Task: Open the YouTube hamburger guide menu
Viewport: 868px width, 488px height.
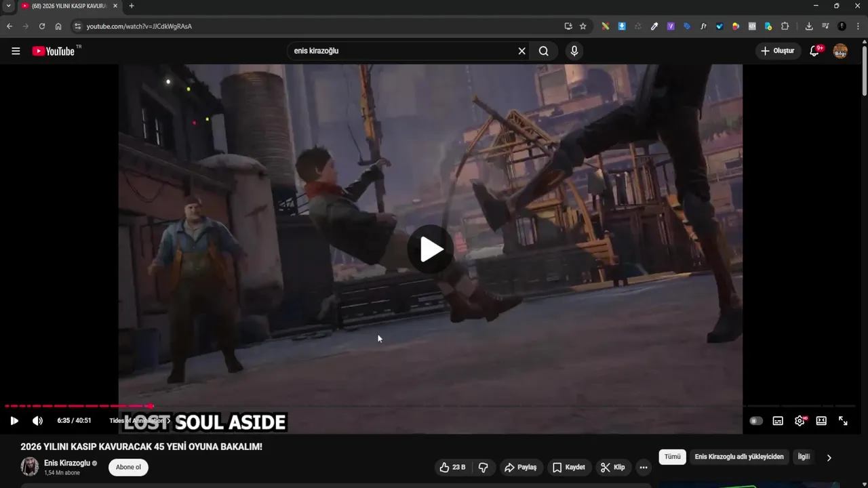Action: click(x=16, y=51)
